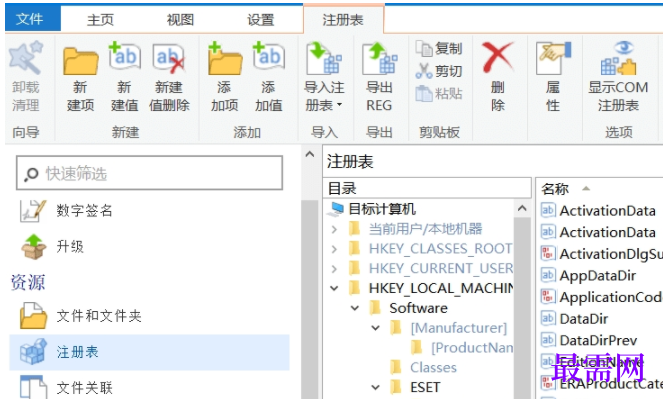
Task: Open Properties (属性) from the ribbon
Action: coord(553,77)
